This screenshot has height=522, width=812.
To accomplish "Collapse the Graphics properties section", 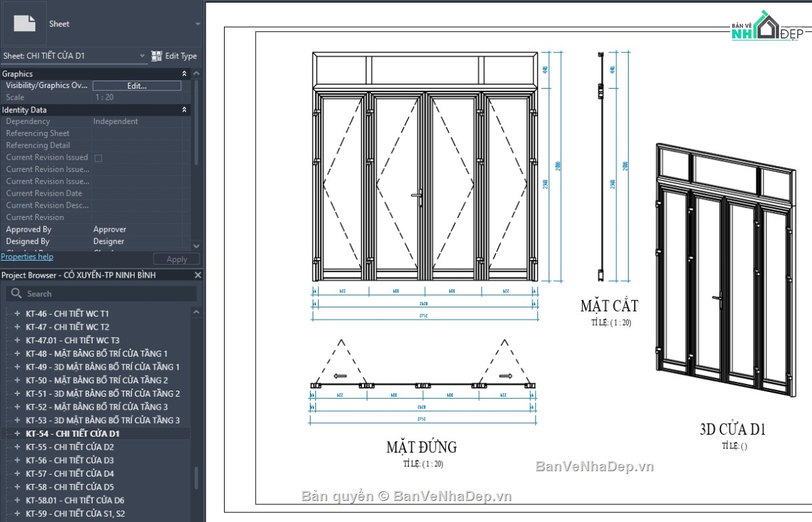I will point(184,74).
